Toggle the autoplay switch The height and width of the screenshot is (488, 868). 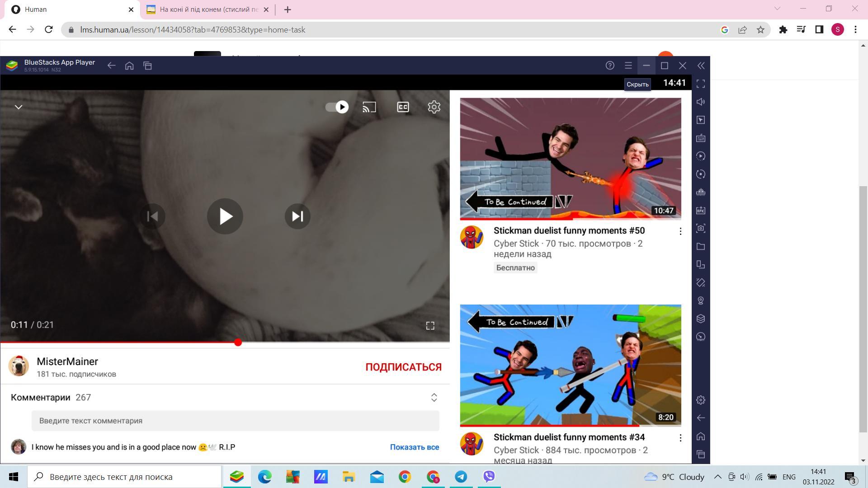[337, 107]
